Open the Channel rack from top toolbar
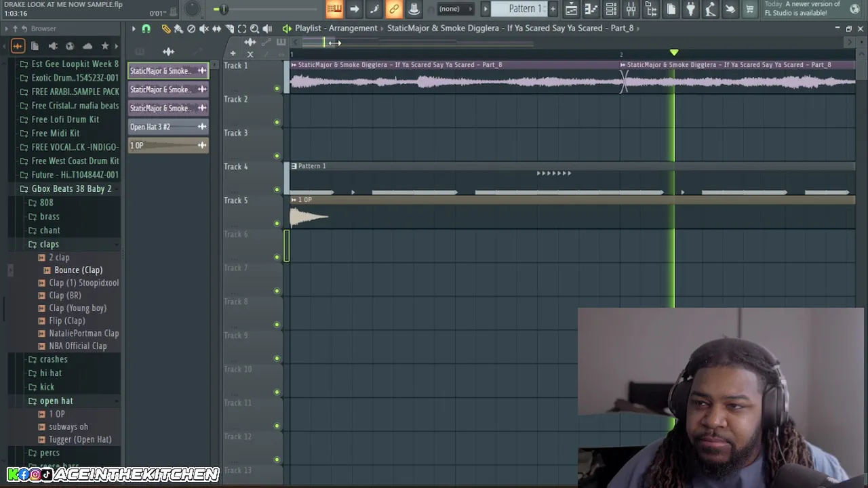 [611, 9]
